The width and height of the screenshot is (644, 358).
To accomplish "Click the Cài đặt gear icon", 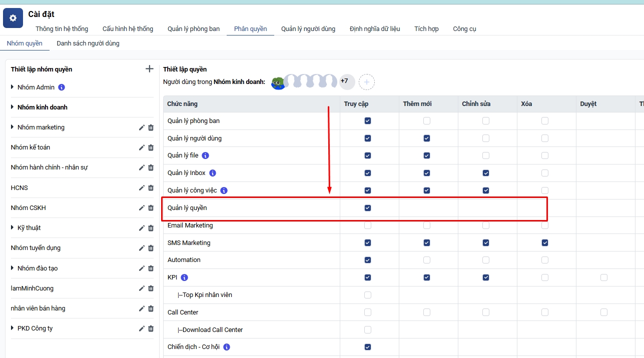I will point(13,18).
